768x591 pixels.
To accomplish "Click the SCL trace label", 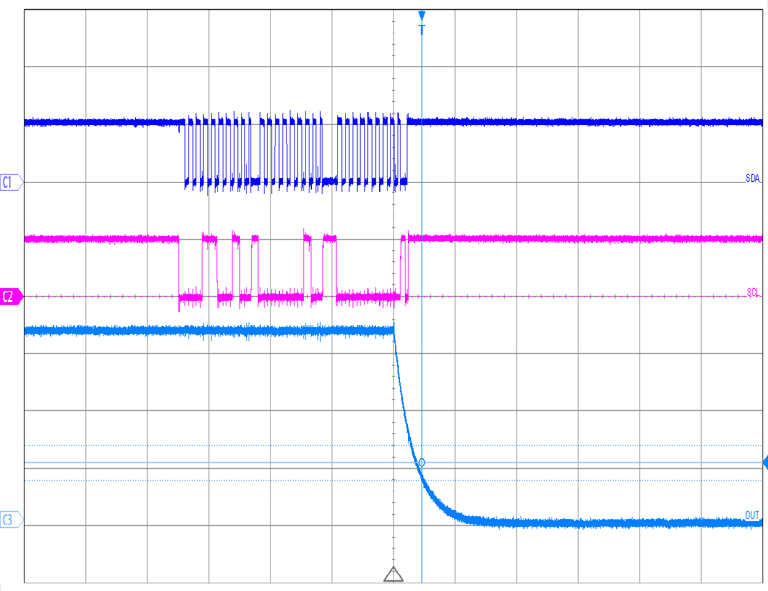I will [x=753, y=292].
